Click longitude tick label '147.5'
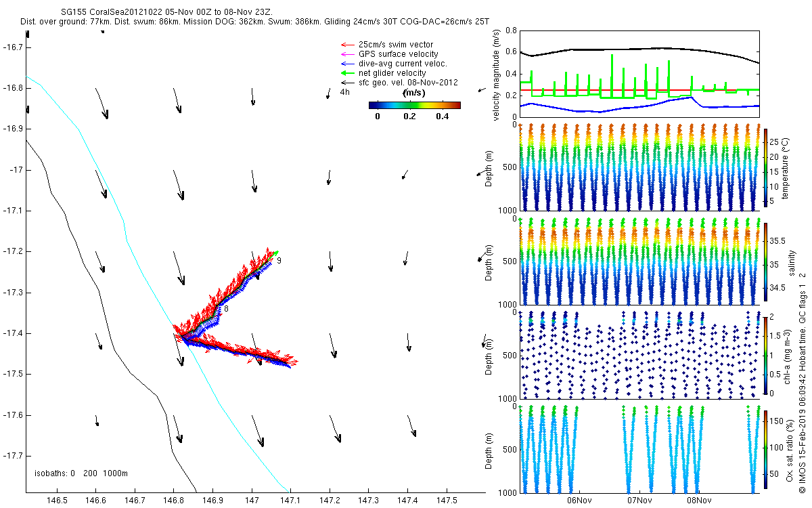This screenshot has width=812, height=508. coord(447,500)
